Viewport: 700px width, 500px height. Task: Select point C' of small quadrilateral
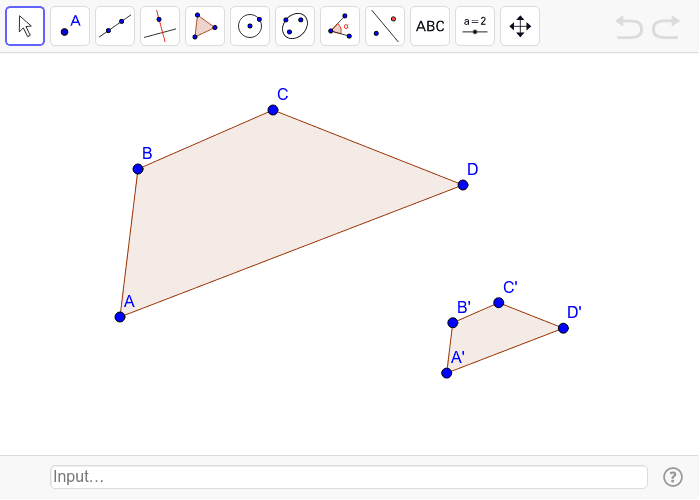pos(499,303)
